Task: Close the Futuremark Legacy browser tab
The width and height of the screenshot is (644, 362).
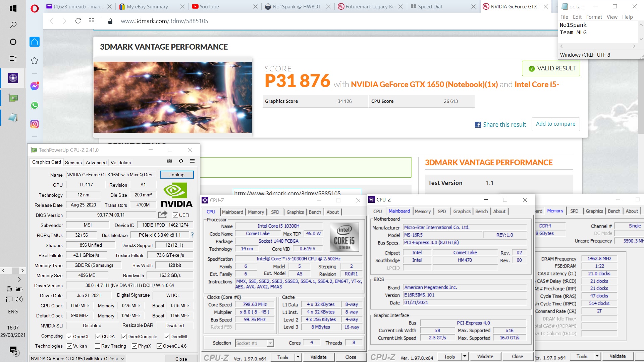Action: coord(400,6)
